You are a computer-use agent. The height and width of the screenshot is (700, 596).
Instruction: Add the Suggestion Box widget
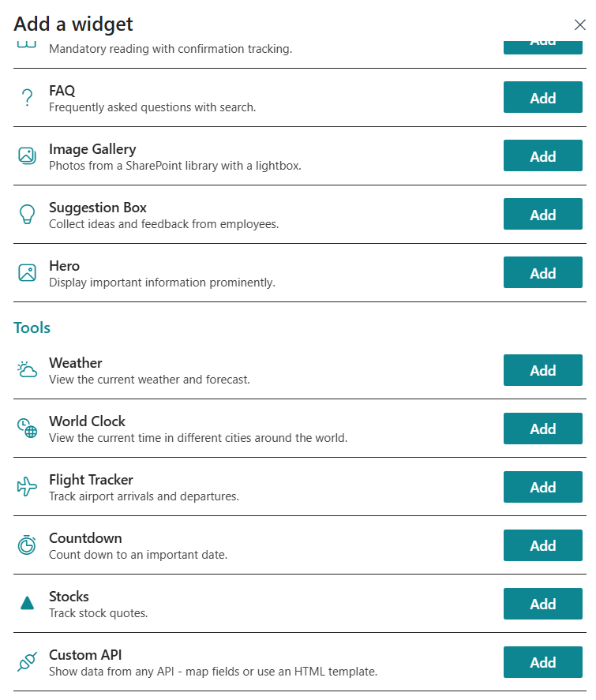point(543,215)
